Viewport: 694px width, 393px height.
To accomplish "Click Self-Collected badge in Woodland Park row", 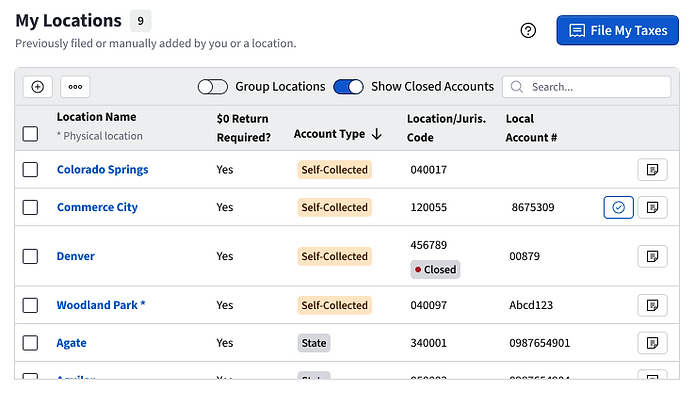I will click(335, 305).
